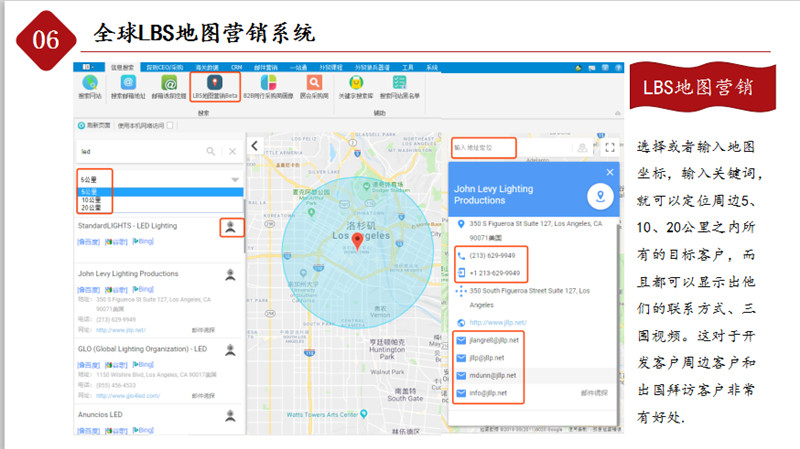Click the phone number (213) 629-9949
The height and width of the screenshot is (449, 800).
(492, 256)
